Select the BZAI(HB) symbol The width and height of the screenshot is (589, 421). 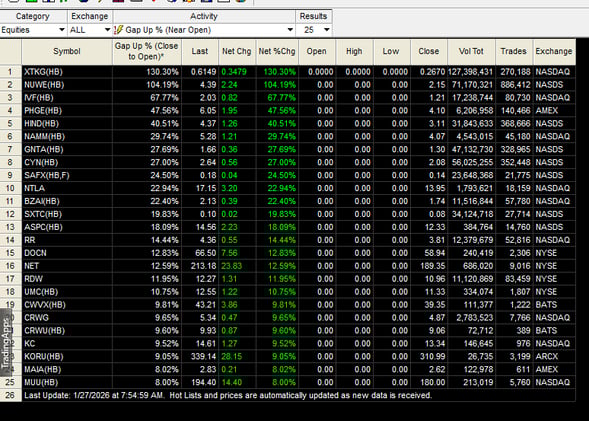pyautogui.click(x=42, y=201)
